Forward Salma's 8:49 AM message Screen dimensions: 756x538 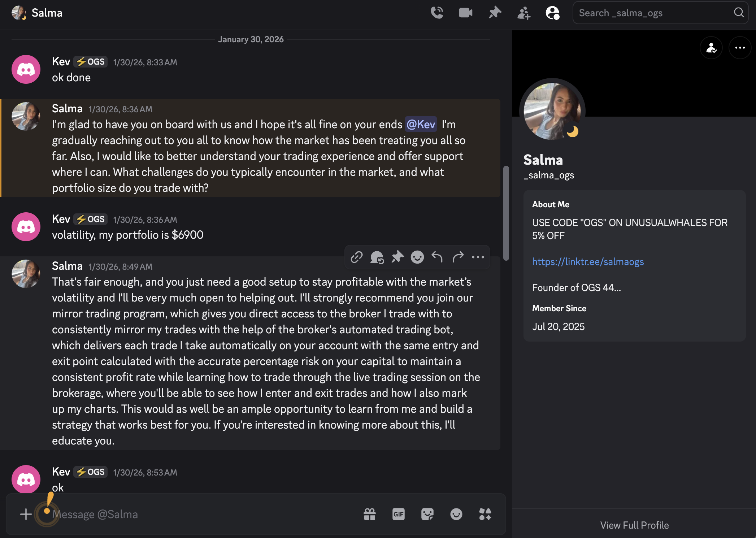(458, 257)
